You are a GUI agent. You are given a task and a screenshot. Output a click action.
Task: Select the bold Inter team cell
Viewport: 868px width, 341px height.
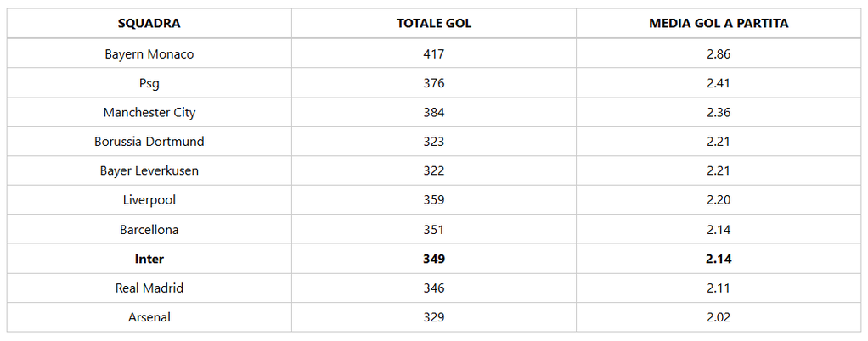coord(149,259)
